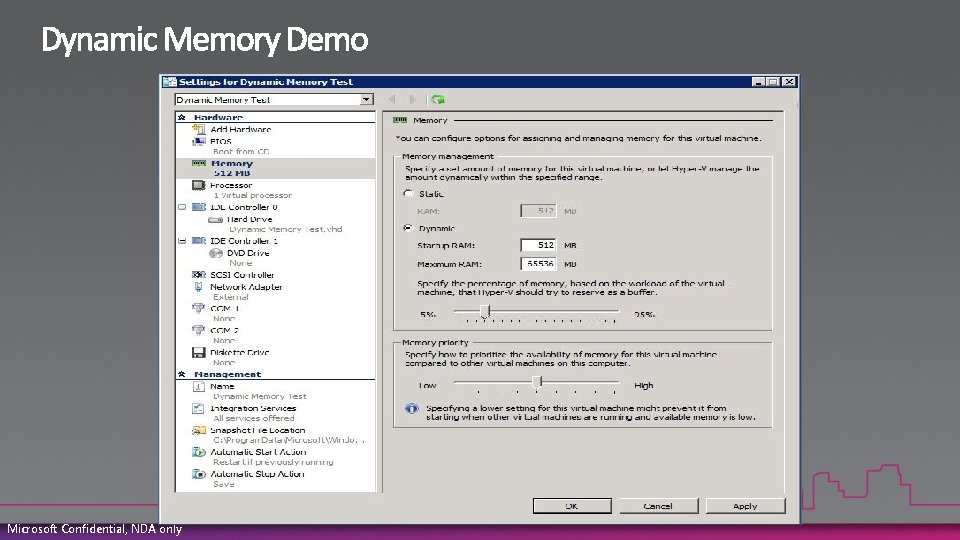Viewport: 960px width, 540px height.
Task: Click the Cancel button
Action: [x=658, y=506]
